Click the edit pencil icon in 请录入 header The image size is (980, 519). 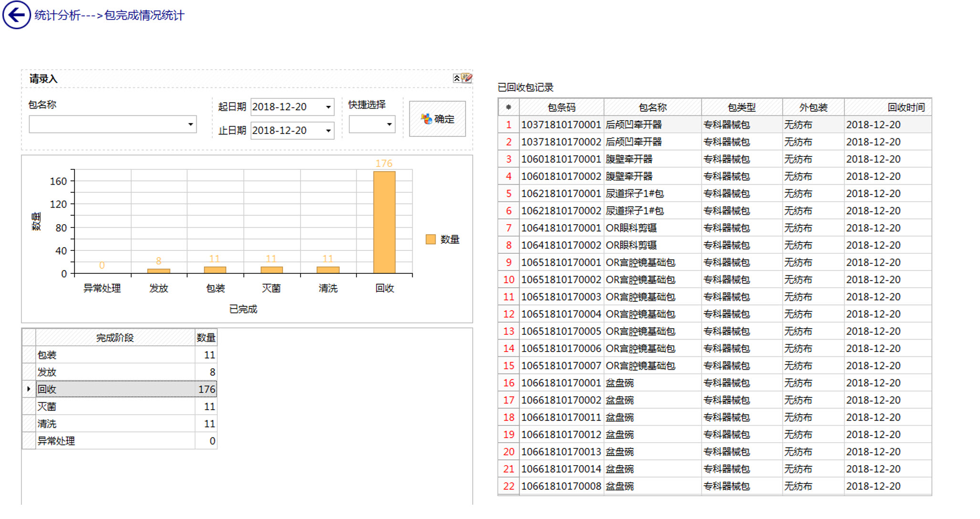click(467, 78)
